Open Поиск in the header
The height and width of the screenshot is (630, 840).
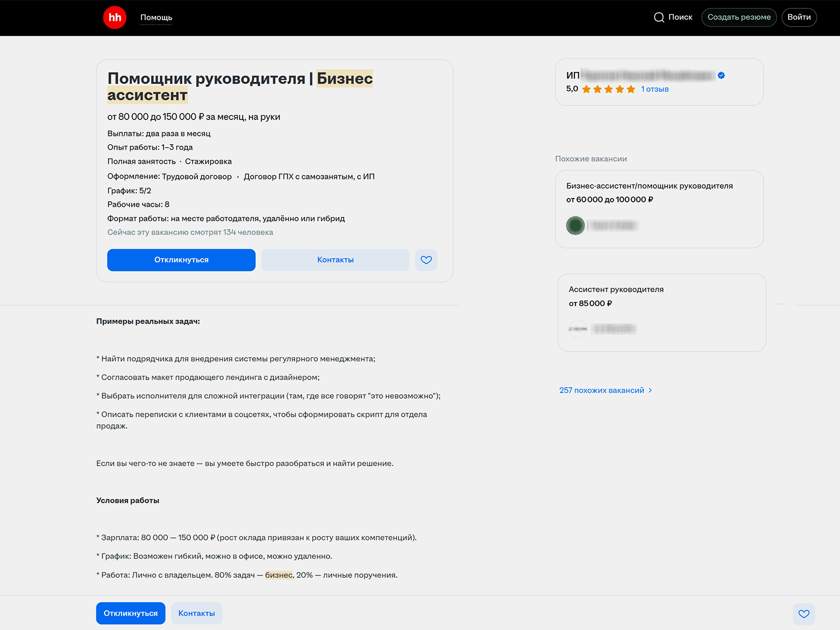click(x=680, y=17)
